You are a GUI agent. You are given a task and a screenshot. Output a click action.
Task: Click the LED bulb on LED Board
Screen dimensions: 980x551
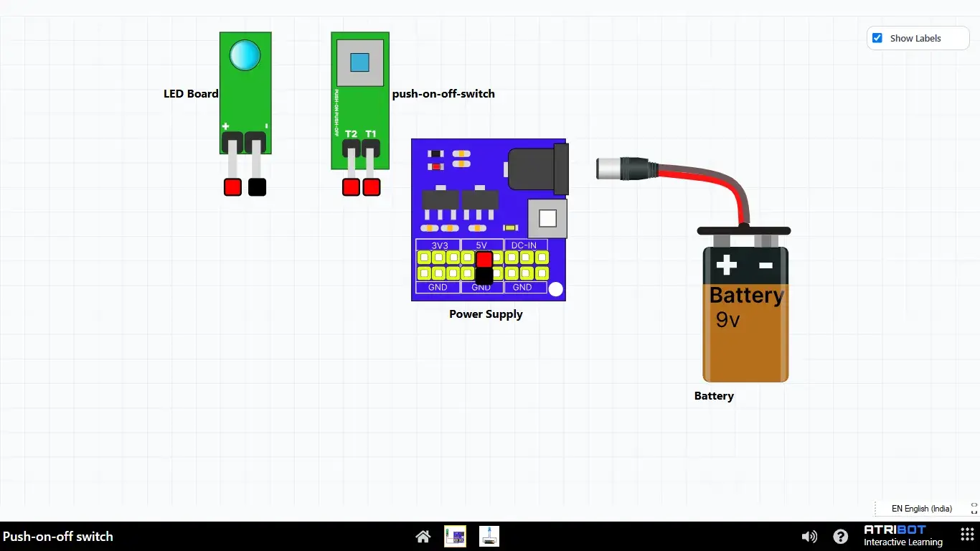click(245, 55)
